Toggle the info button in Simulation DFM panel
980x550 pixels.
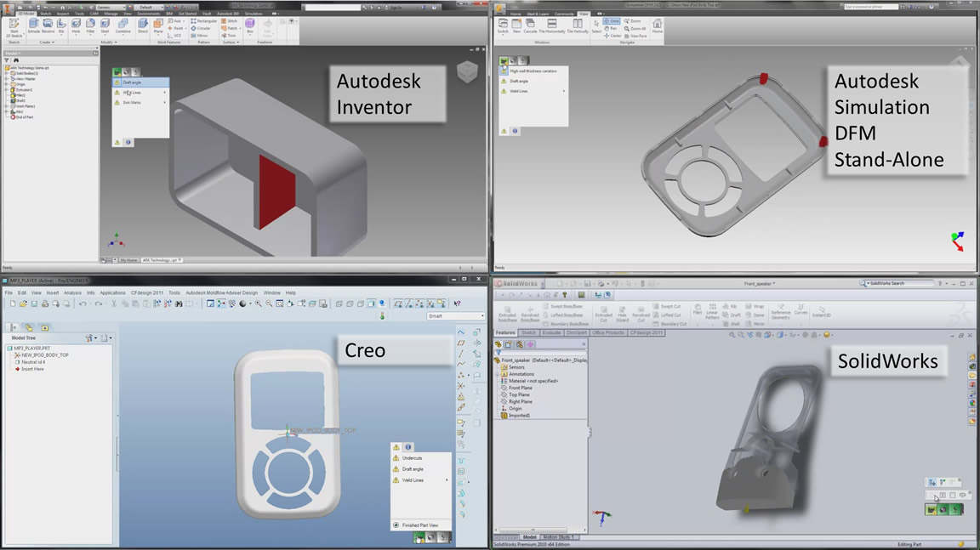click(515, 131)
